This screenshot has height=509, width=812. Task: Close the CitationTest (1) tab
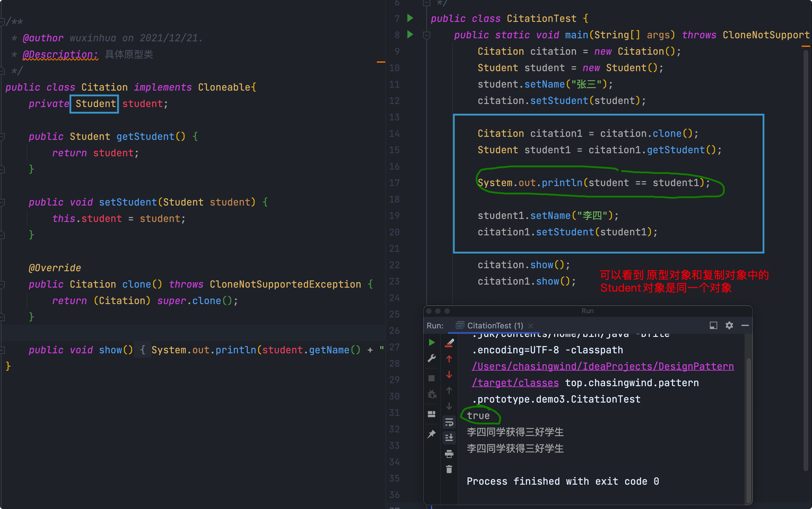click(531, 326)
